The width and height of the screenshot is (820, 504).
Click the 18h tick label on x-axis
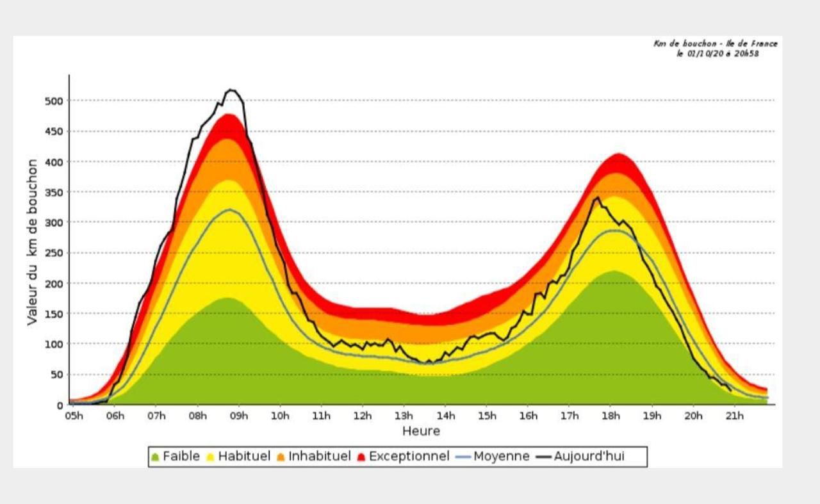pos(611,416)
